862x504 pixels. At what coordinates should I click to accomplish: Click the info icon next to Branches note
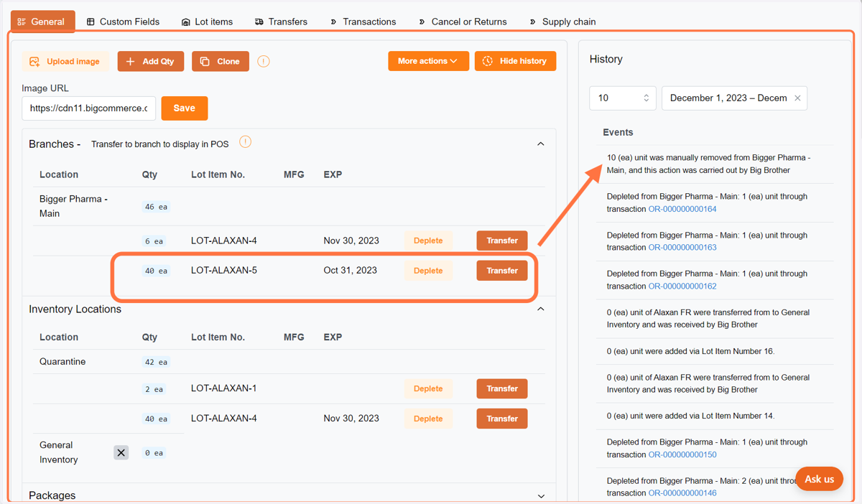(245, 141)
